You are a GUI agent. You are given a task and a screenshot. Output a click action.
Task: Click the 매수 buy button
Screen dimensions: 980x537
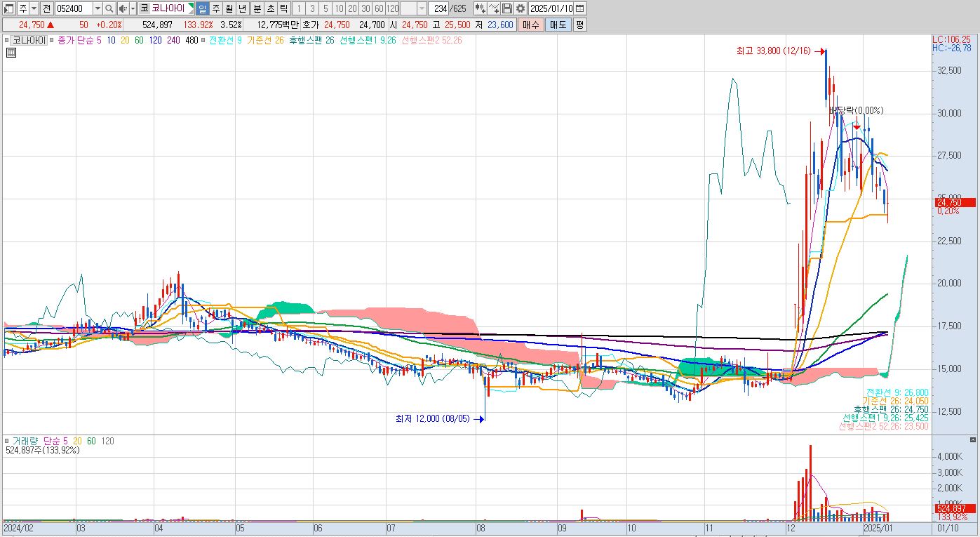tap(530, 25)
